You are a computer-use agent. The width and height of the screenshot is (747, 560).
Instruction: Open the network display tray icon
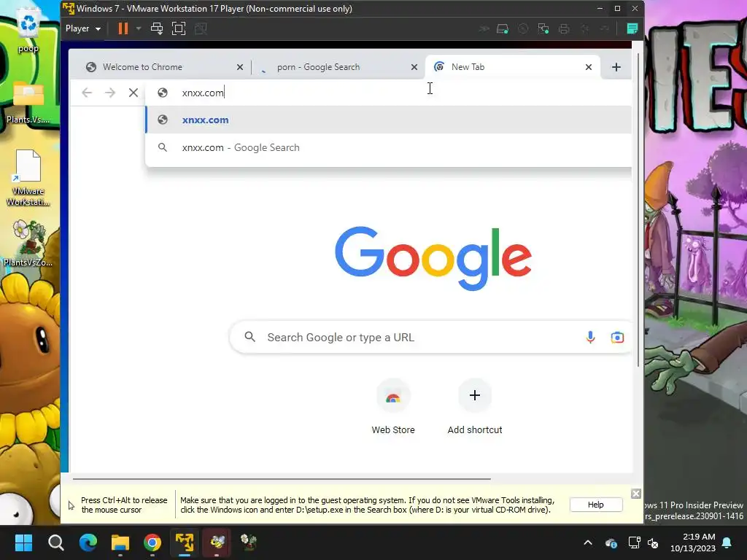click(x=634, y=542)
